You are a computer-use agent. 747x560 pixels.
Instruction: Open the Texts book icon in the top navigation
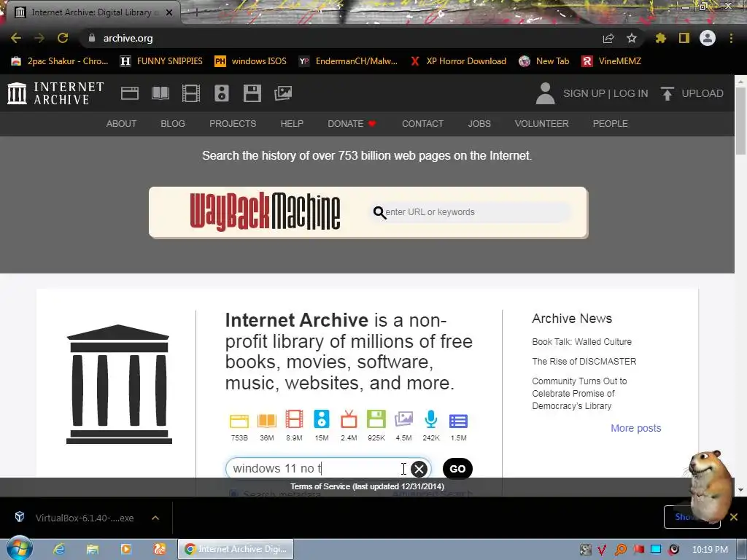tap(160, 93)
